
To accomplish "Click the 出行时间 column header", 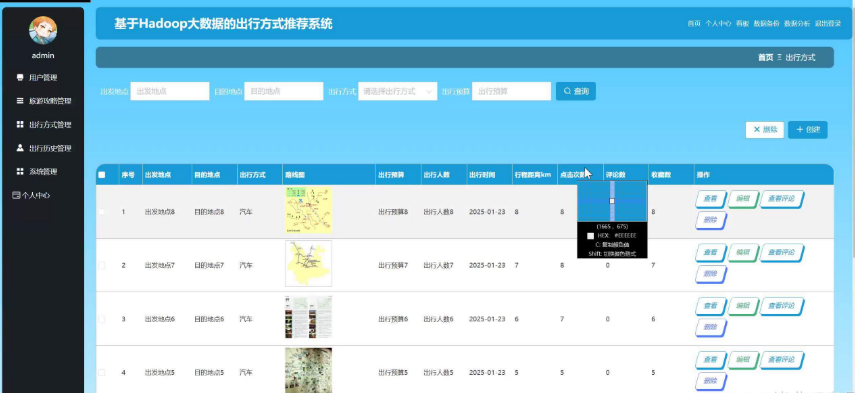I will 482,175.
